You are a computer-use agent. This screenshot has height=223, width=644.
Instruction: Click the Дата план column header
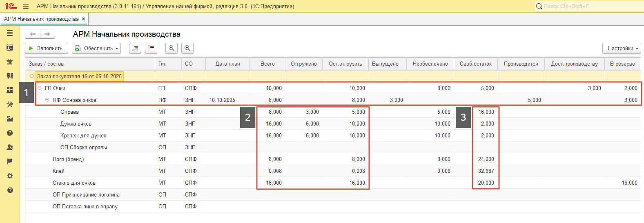click(x=227, y=64)
